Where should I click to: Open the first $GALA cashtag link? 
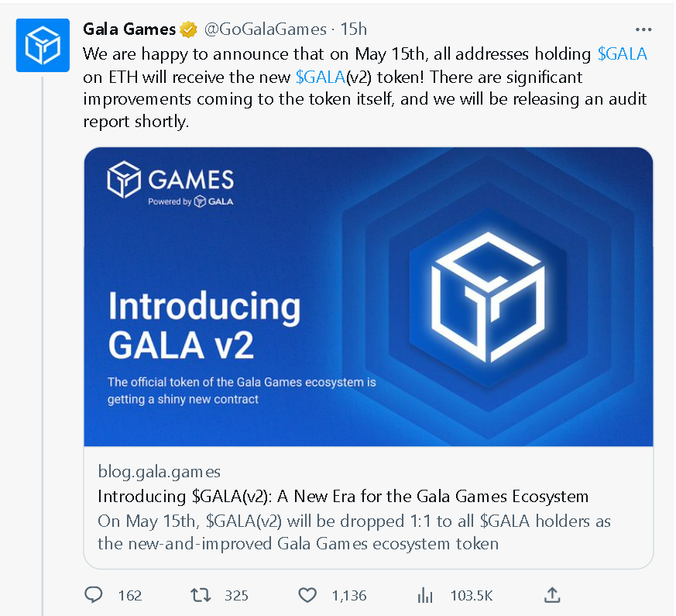pos(622,54)
